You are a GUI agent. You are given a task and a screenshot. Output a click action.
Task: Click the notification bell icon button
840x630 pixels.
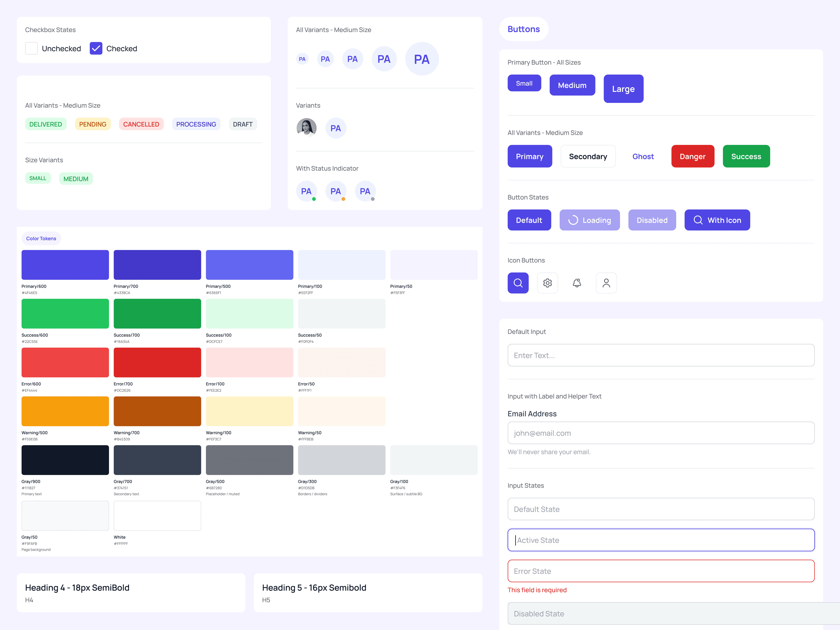coord(577,283)
